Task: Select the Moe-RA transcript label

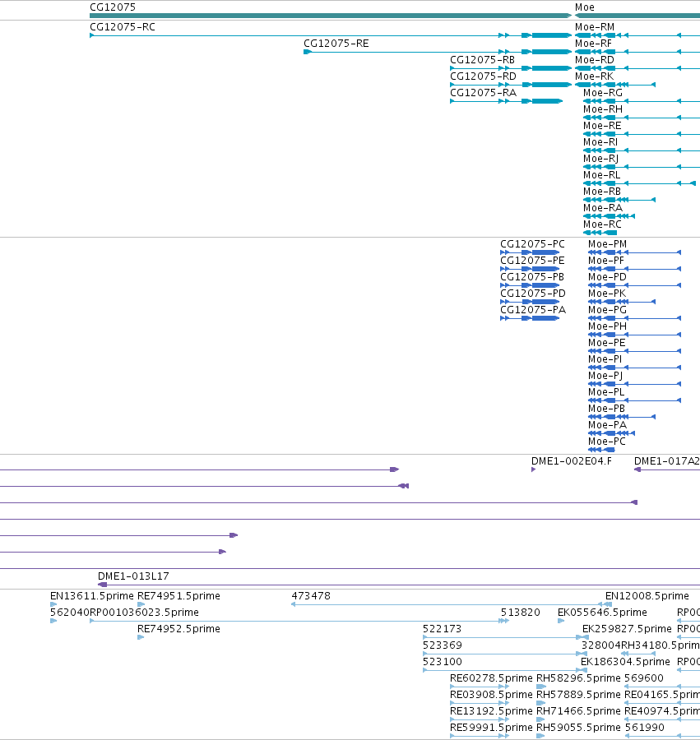Action: coord(603,208)
